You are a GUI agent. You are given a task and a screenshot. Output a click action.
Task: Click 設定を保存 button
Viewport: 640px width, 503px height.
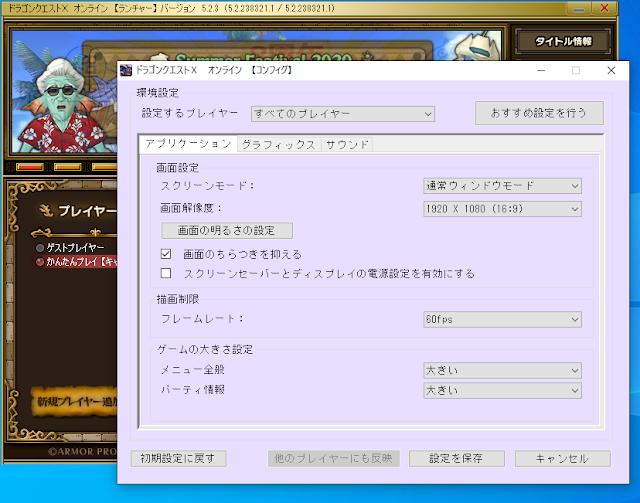click(457, 458)
